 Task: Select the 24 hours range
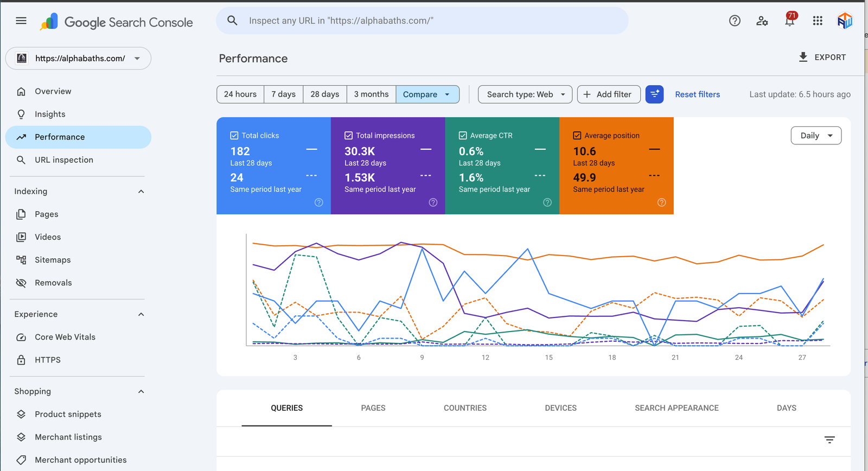click(x=240, y=94)
